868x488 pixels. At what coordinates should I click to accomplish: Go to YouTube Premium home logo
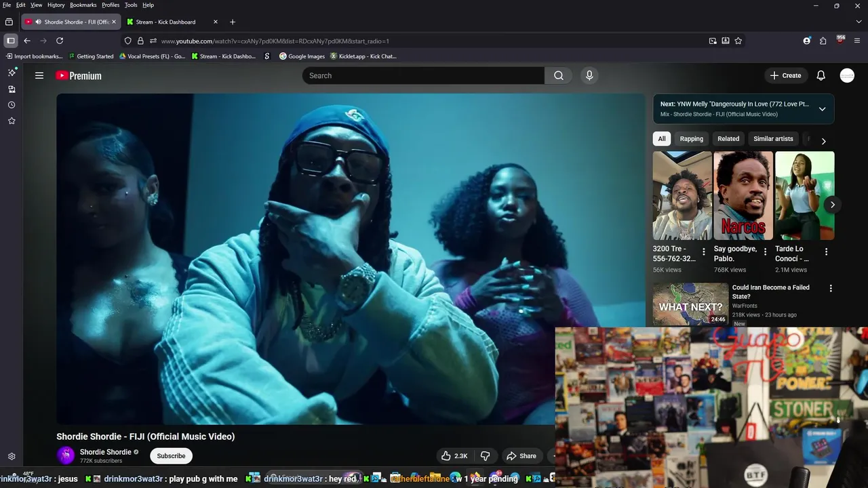pyautogui.click(x=79, y=76)
